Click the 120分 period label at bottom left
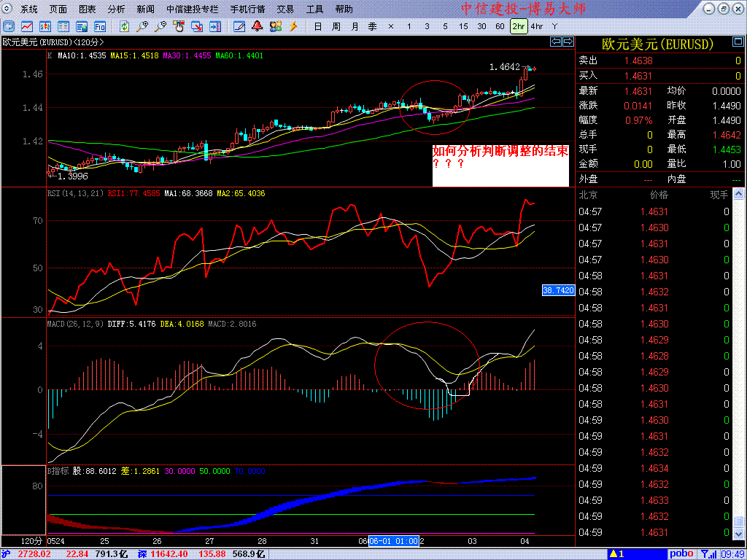Image resolution: width=747 pixels, height=560 pixels. point(32,541)
